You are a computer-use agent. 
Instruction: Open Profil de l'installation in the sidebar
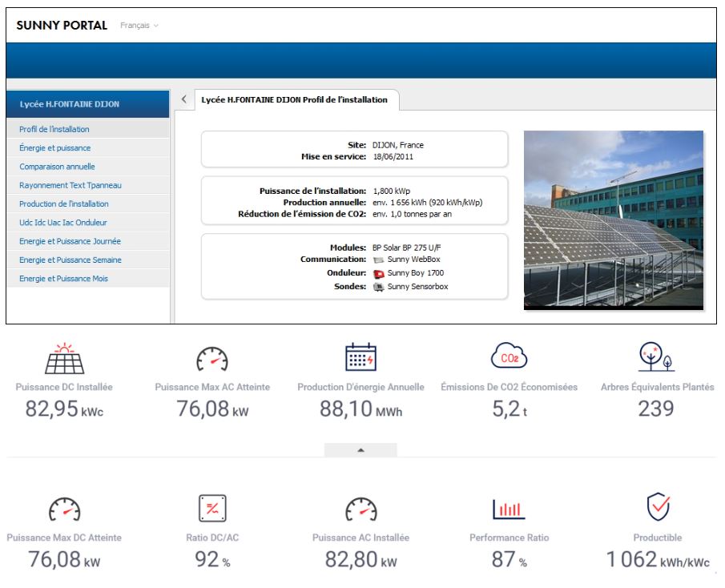pos(88,129)
